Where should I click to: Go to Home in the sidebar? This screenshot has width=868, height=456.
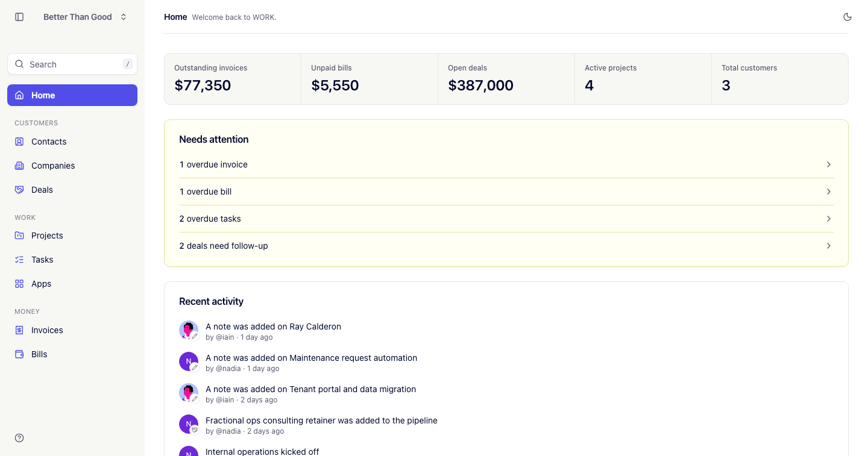coord(72,95)
